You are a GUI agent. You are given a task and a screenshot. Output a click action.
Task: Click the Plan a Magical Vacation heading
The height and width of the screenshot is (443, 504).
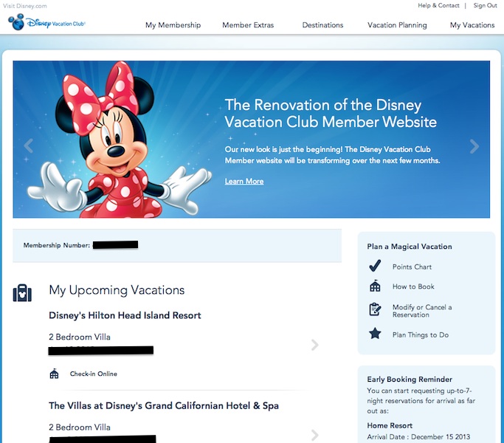tap(410, 247)
